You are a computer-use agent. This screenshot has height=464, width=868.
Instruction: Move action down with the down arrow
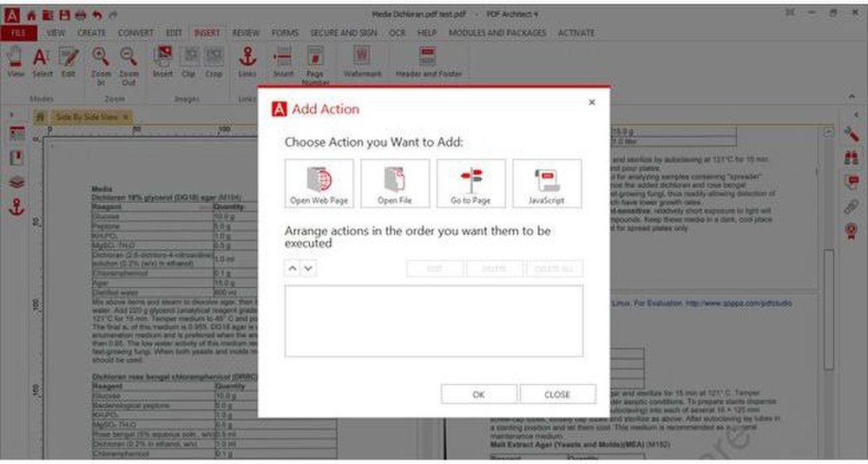pos(308,269)
